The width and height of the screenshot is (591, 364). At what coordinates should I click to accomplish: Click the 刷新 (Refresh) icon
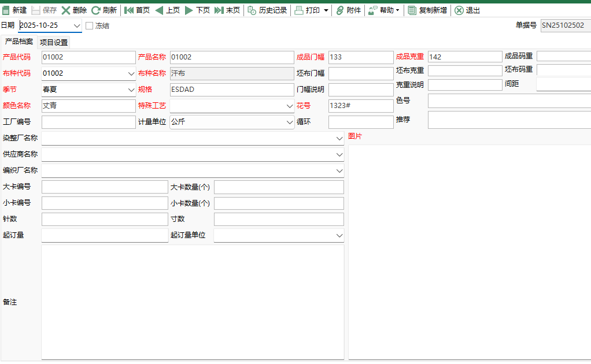pyautogui.click(x=96, y=10)
